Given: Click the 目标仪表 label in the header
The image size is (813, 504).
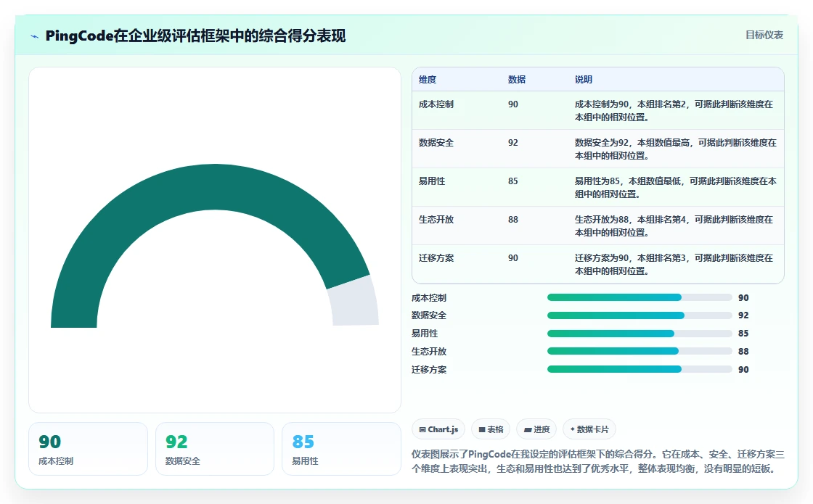Looking at the screenshot, I should click(x=764, y=35).
